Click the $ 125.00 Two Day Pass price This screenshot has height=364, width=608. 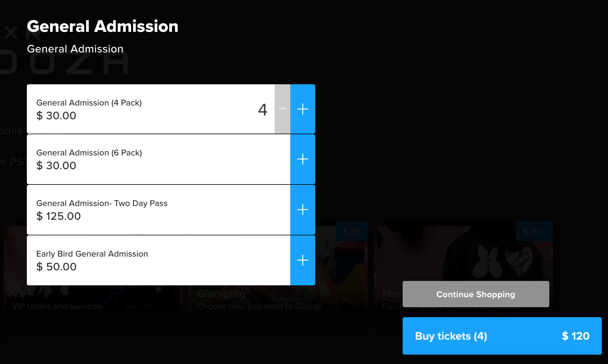pos(59,216)
